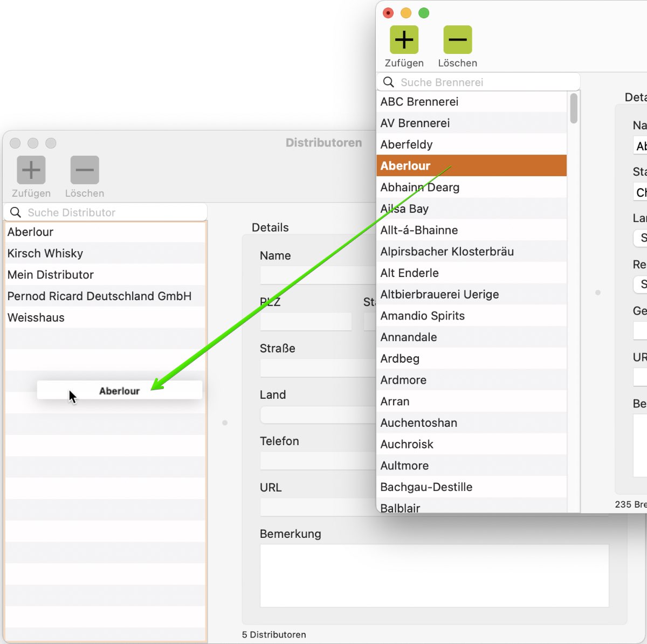Click the magnifier icon in Suche Brennerei field
647x644 pixels.
click(389, 82)
